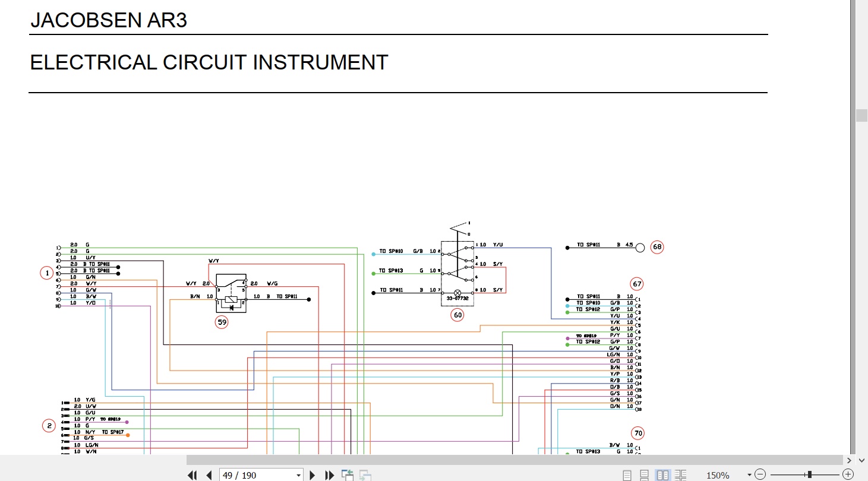Click the B/N wire label at relay 59
Screen dimensions: 868x481
tap(195, 296)
